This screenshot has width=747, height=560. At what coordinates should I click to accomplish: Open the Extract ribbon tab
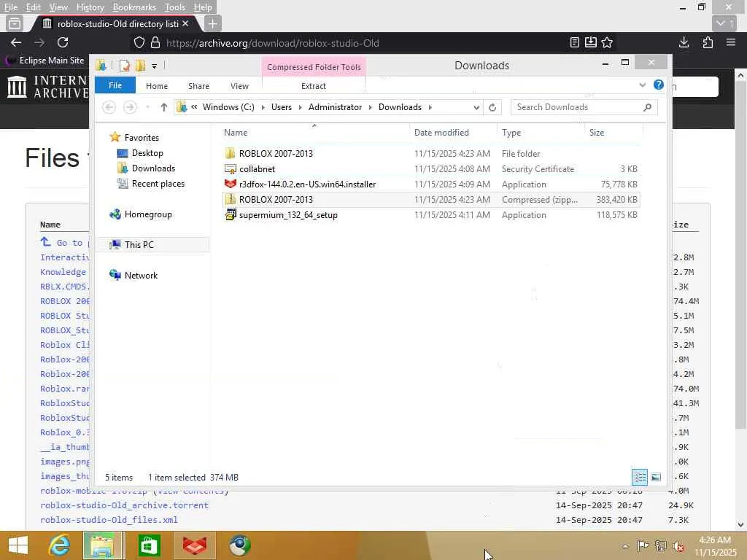click(x=314, y=86)
